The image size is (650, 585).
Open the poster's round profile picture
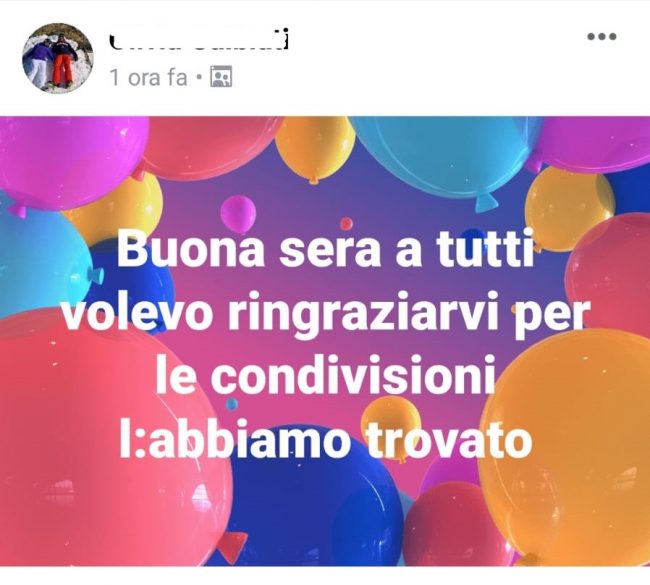click(x=58, y=58)
